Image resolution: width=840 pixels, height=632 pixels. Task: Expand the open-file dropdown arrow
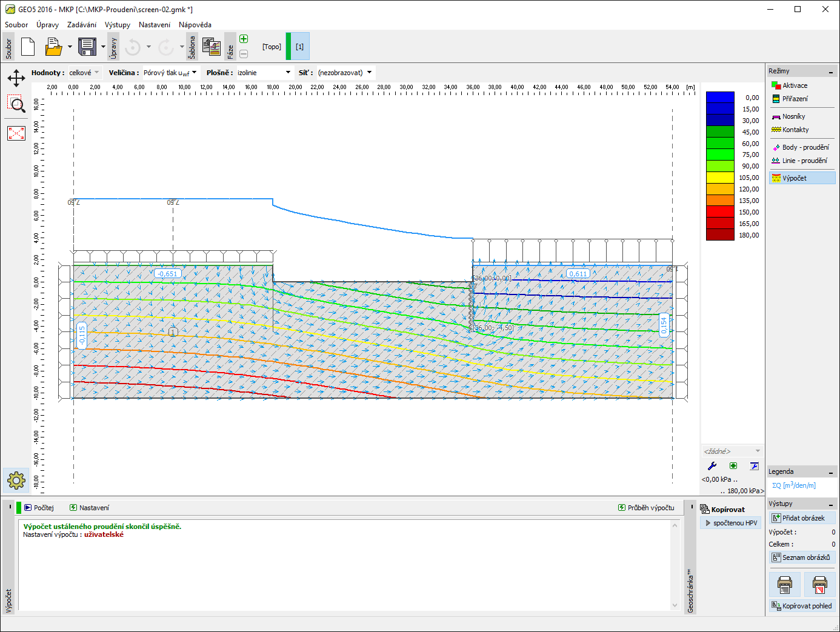point(70,47)
